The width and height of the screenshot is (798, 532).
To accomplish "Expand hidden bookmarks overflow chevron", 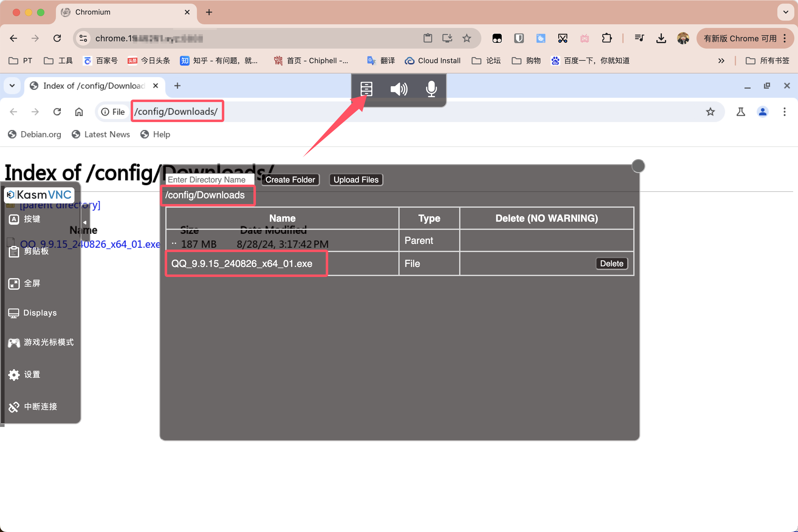I will tap(721, 61).
